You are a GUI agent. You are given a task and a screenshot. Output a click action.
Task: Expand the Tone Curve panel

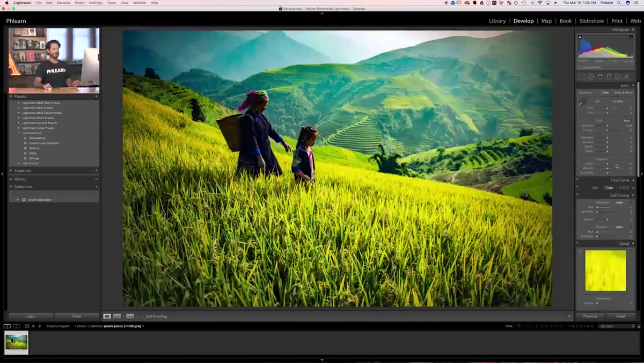633,180
